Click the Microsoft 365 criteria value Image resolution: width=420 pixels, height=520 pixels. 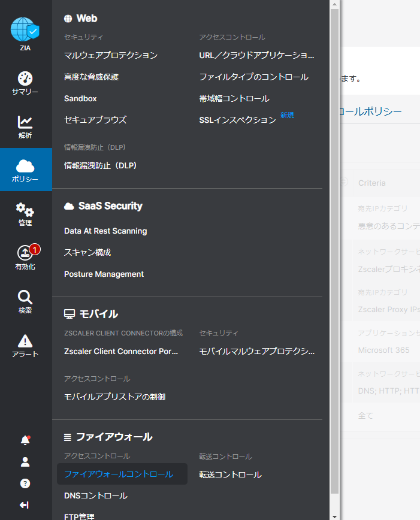(383, 350)
